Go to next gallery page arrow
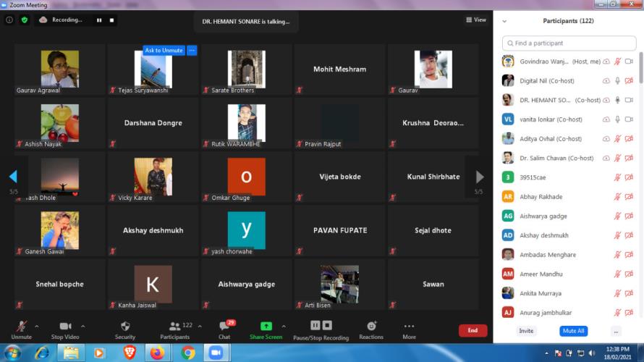 [x=479, y=177]
